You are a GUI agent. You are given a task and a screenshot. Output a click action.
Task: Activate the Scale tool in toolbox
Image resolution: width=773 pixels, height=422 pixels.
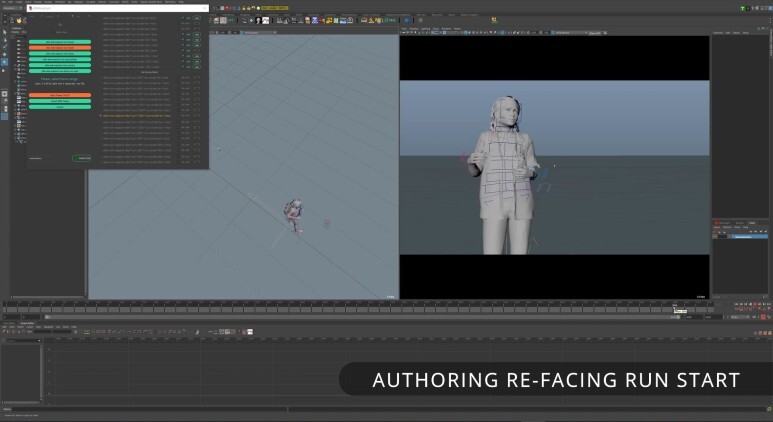coord(4,70)
